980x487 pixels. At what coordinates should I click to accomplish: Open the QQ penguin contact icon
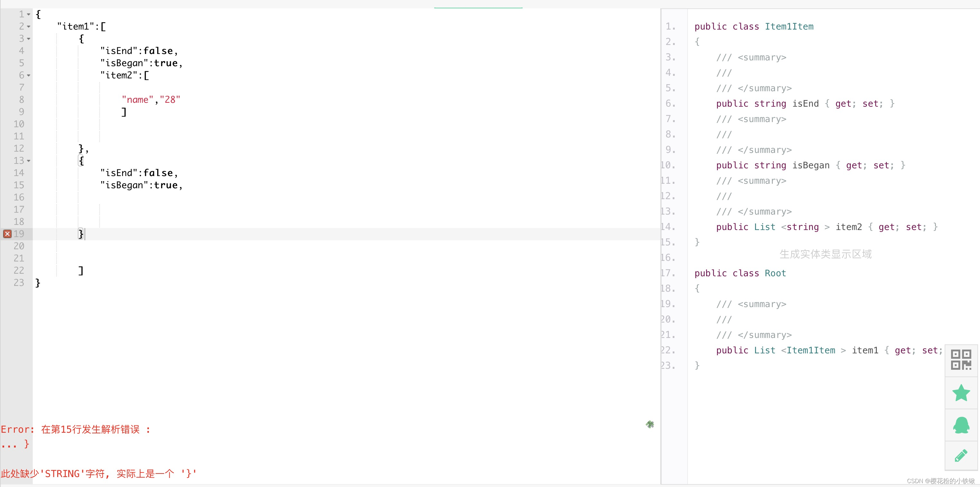pyautogui.click(x=961, y=425)
